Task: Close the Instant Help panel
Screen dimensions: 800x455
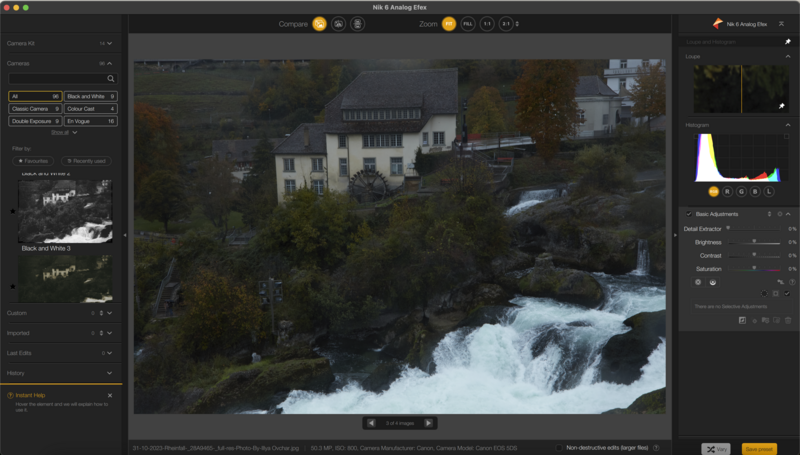Action: (110, 396)
